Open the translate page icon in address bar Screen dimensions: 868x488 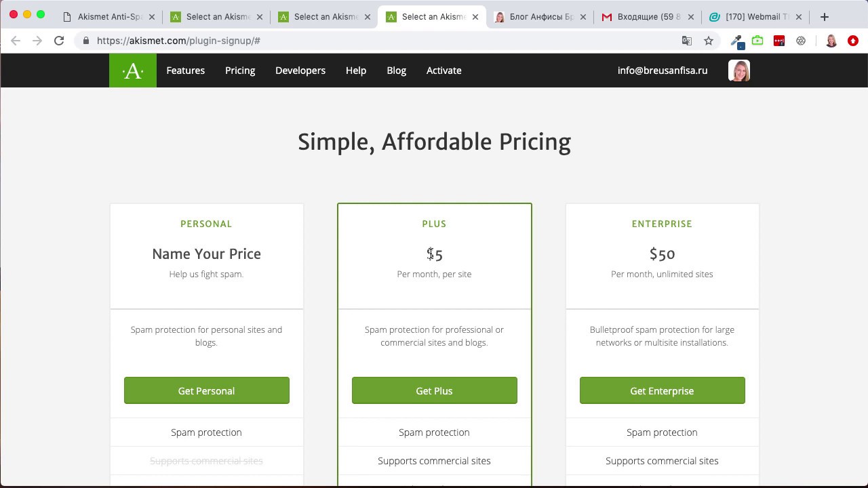point(687,41)
